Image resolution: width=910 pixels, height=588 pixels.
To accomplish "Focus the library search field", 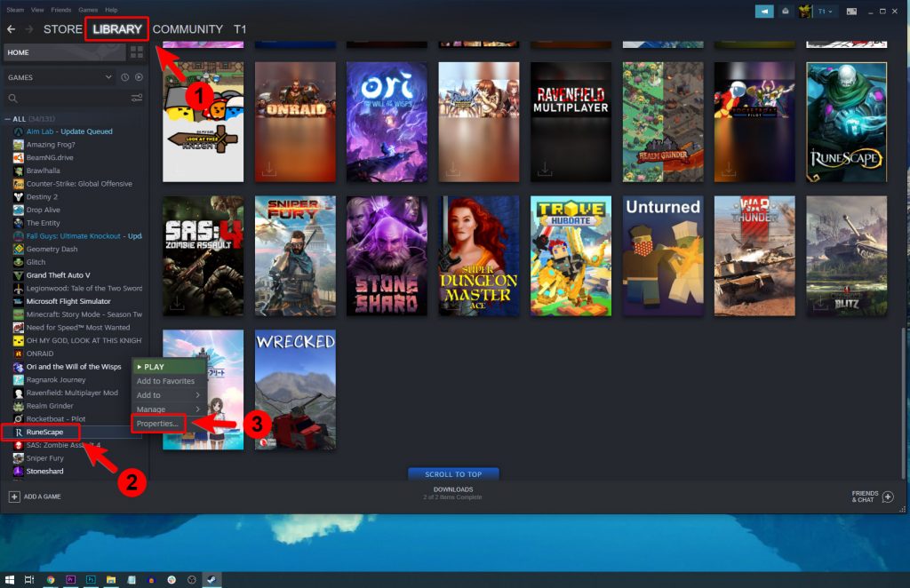I will pos(67,98).
